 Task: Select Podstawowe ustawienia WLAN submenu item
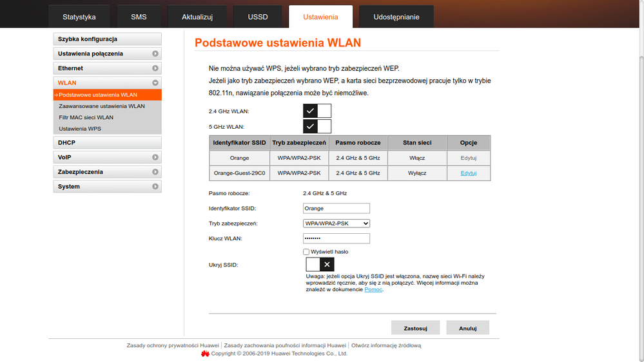tap(107, 95)
